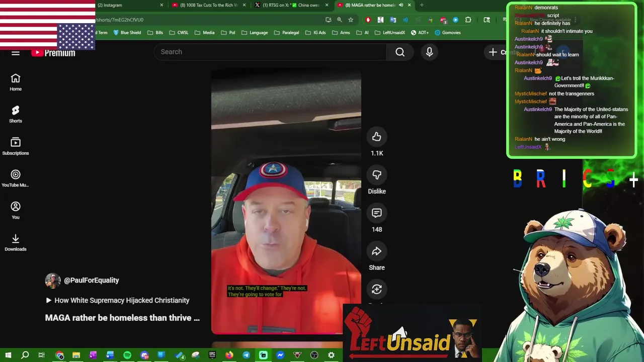Expand the CWSL bookmark folder

[x=179, y=33]
